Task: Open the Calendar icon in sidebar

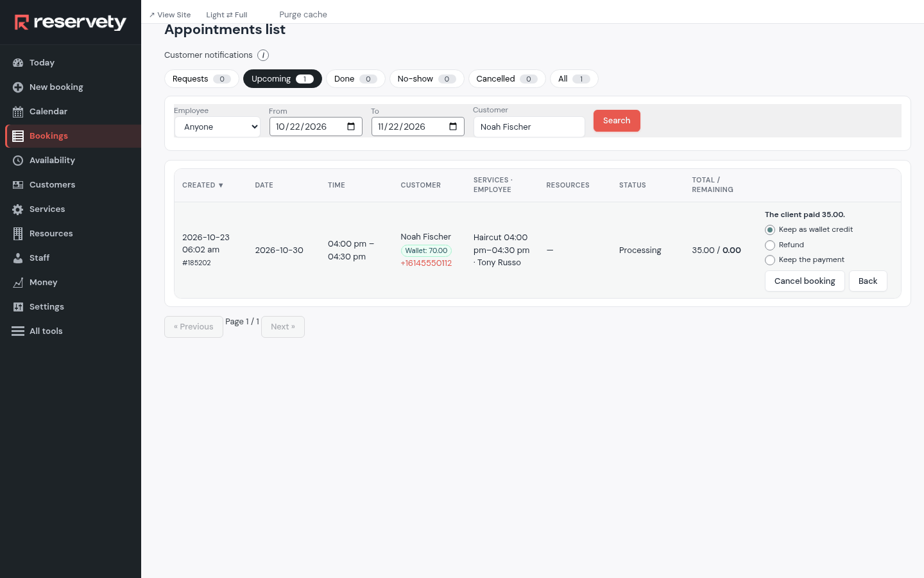Action: click(18, 112)
